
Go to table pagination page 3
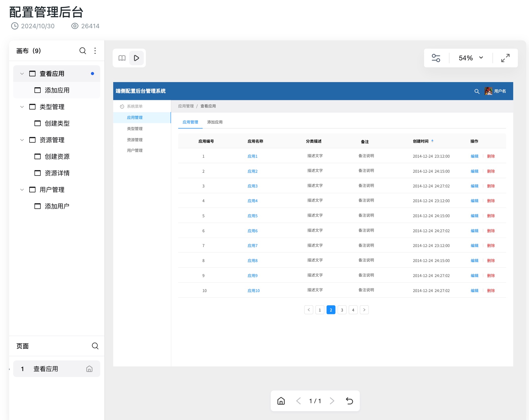pyautogui.click(x=342, y=310)
